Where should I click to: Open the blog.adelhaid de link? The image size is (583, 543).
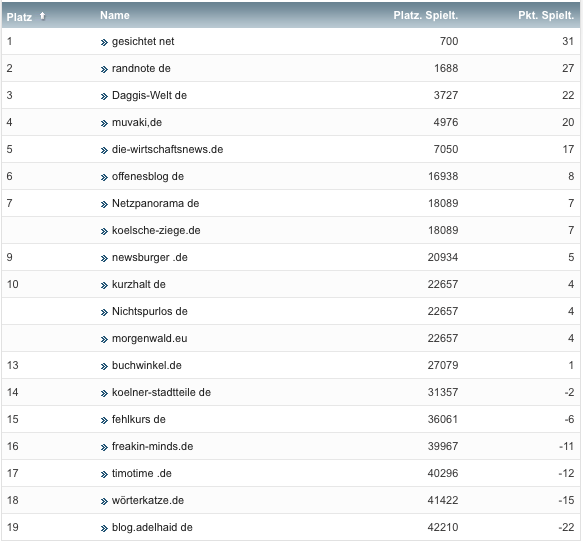point(152,527)
